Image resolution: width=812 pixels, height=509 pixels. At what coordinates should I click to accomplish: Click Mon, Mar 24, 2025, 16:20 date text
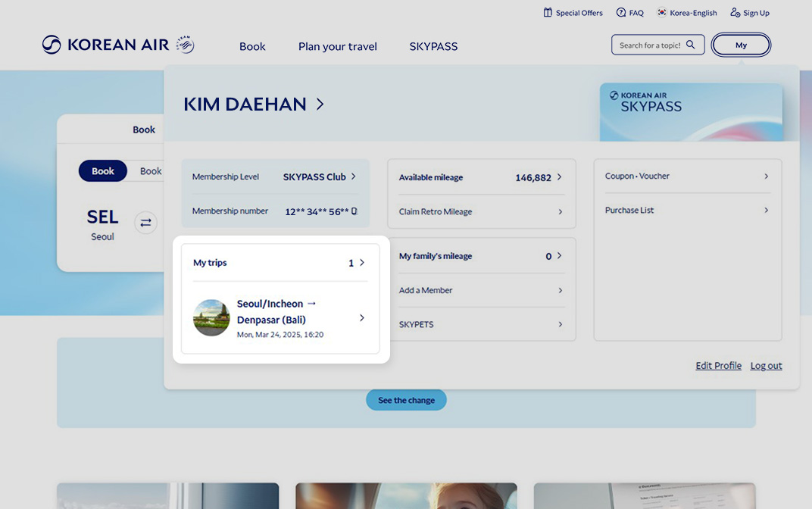click(x=280, y=335)
